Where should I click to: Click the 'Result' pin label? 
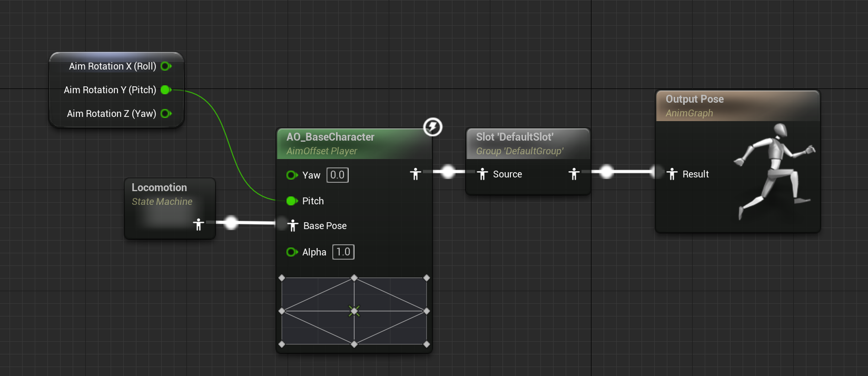(696, 174)
